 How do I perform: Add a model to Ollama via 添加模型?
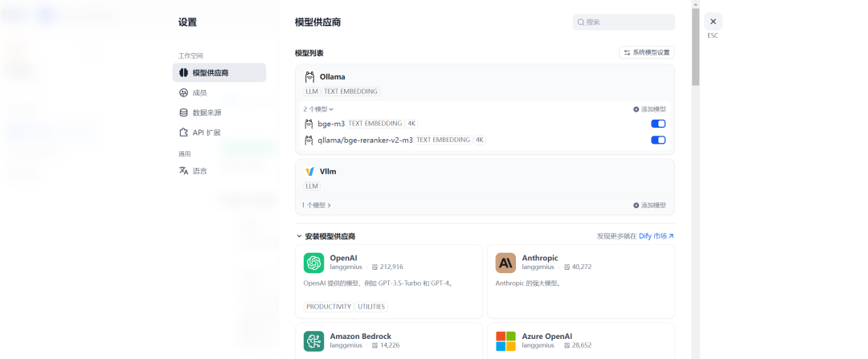pyautogui.click(x=649, y=109)
